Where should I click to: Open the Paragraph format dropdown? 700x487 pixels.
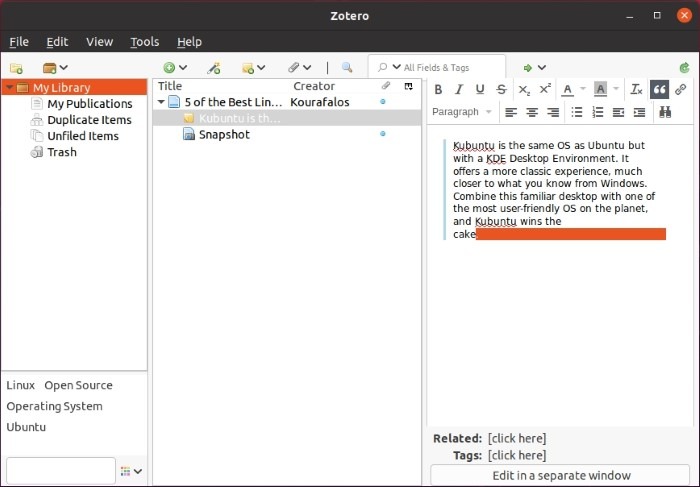(462, 112)
